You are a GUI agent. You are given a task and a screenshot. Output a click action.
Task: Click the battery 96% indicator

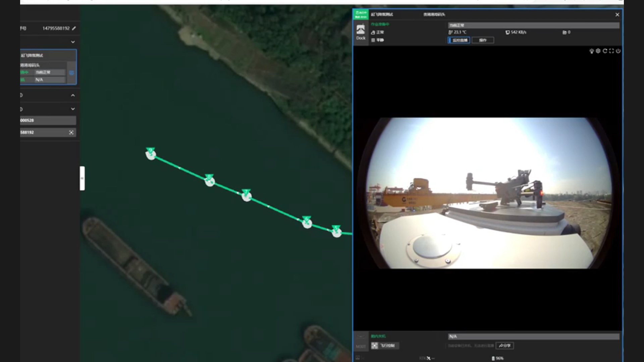click(x=497, y=358)
